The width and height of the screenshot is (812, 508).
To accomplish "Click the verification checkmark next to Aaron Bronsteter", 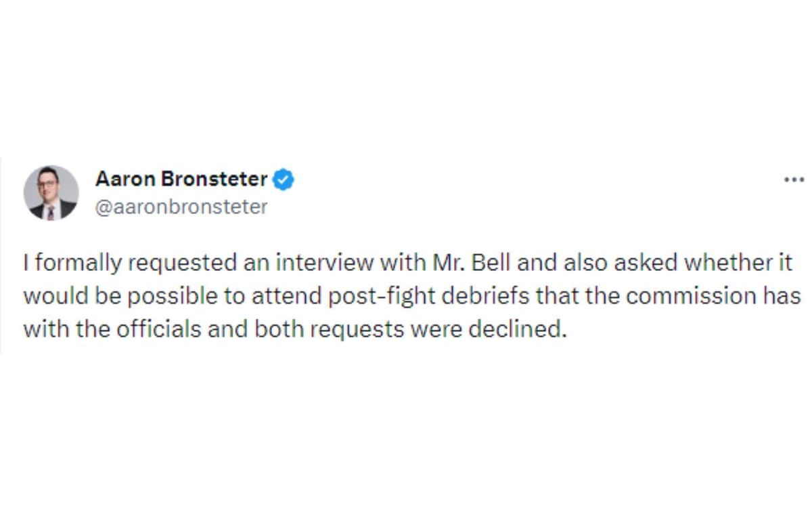I will pyautogui.click(x=284, y=179).
